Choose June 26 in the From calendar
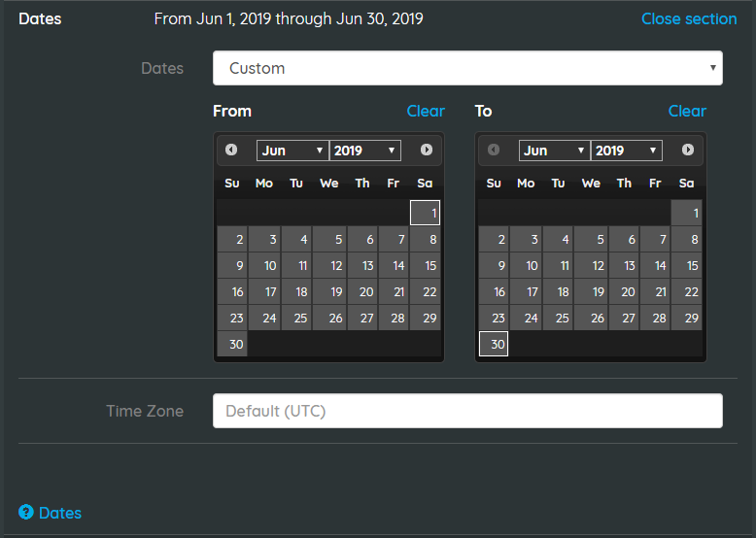Viewport: 756px width, 538px height. (x=329, y=318)
